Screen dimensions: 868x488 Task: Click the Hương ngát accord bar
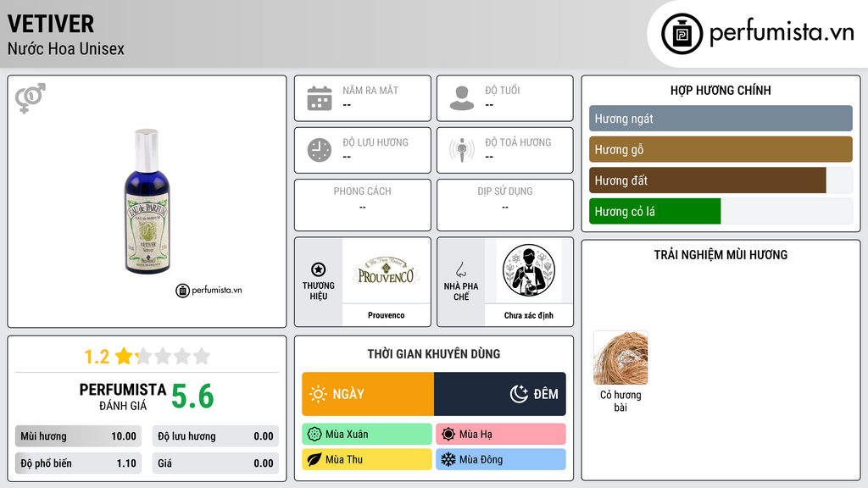point(721,119)
